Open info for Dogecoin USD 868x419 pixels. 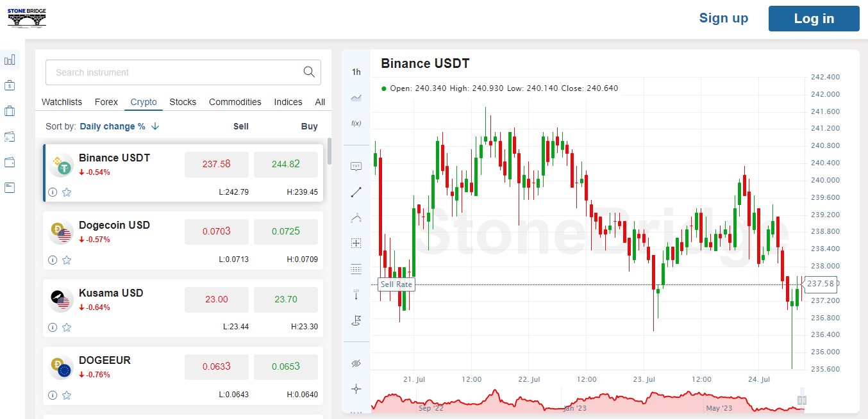(x=53, y=260)
